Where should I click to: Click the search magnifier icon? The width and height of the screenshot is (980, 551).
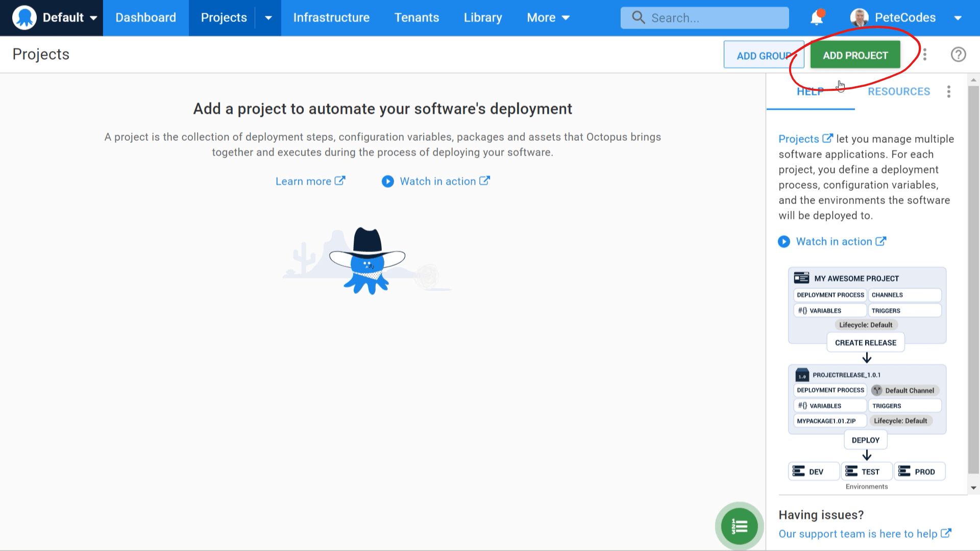click(x=638, y=18)
